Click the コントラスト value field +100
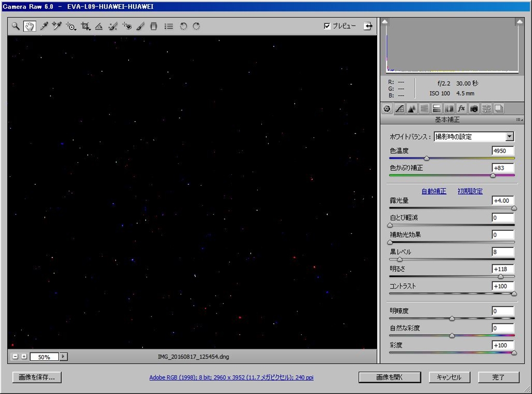 pos(503,286)
